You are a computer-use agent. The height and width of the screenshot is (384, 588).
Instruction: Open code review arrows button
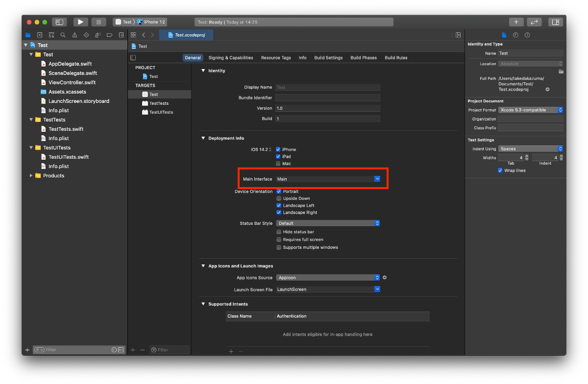tap(534, 22)
